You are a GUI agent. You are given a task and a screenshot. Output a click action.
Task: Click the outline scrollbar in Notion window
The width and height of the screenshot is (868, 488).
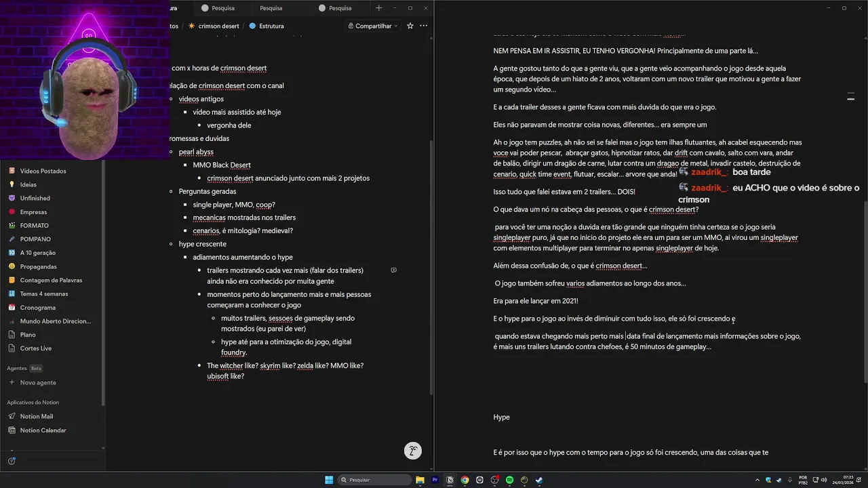432,266
